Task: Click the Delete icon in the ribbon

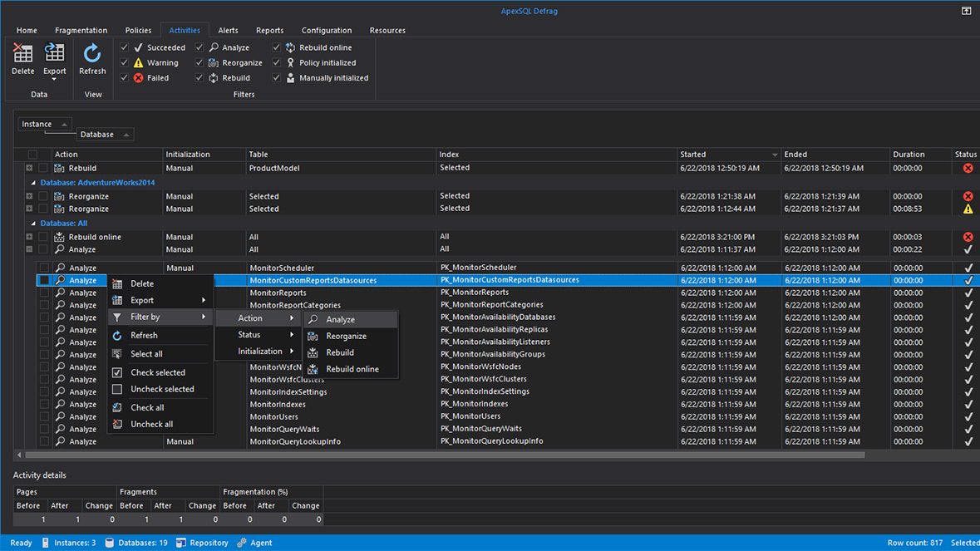Action: tap(23, 55)
